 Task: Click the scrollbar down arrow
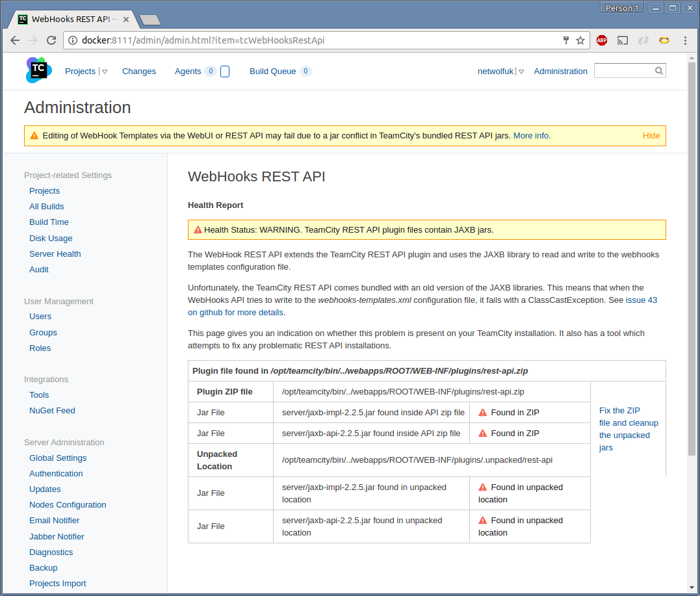point(692,588)
